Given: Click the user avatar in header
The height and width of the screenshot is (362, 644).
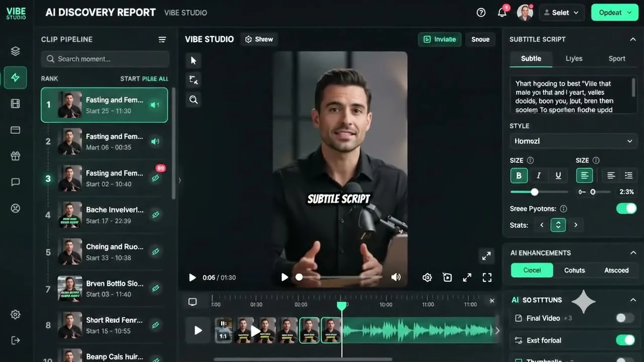Looking at the screenshot, I should [x=525, y=13].
